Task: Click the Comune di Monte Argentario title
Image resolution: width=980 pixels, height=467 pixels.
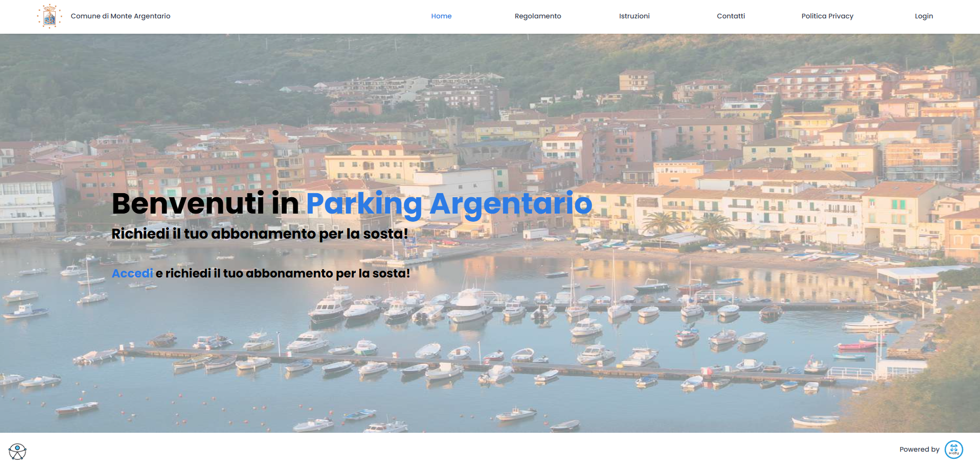Action: click(x=121, y=16)
